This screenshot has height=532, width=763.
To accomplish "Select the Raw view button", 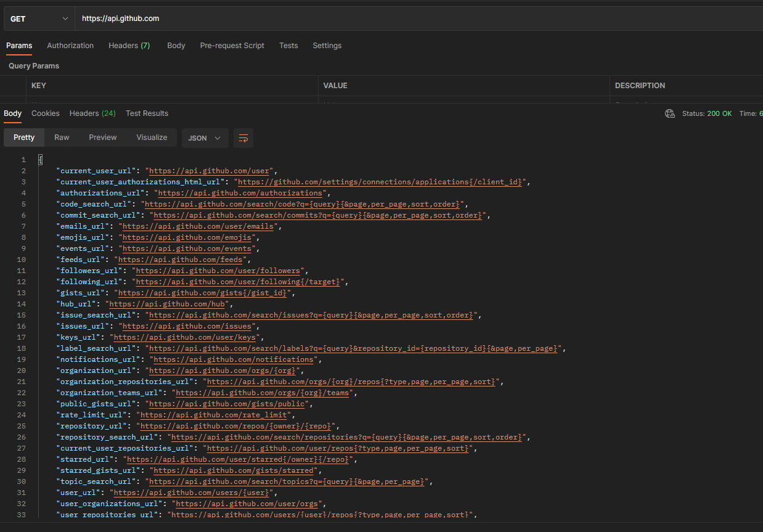I will (62, 137).
